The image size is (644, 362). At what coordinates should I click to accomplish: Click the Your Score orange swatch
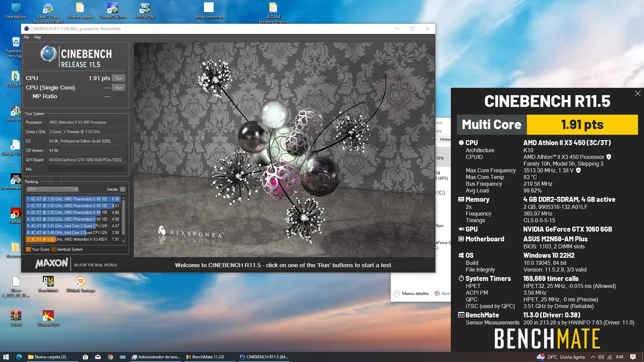(29, 249)
